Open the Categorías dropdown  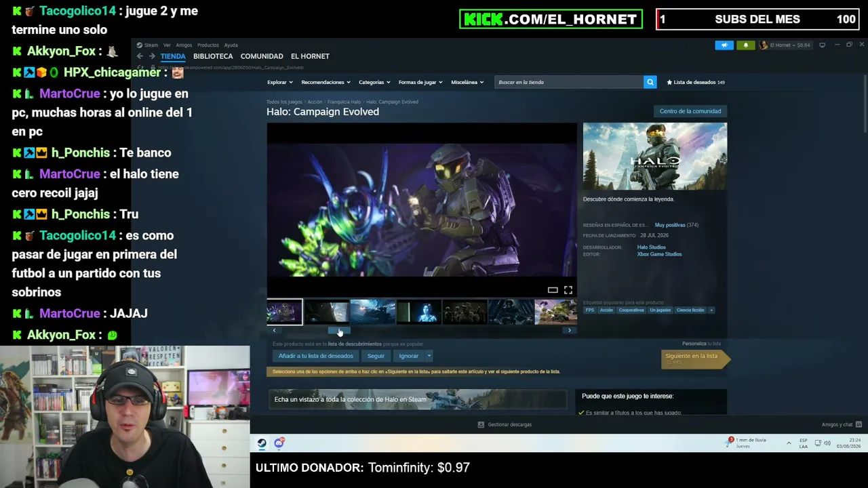pyautogui.click(x=374, y=82)
